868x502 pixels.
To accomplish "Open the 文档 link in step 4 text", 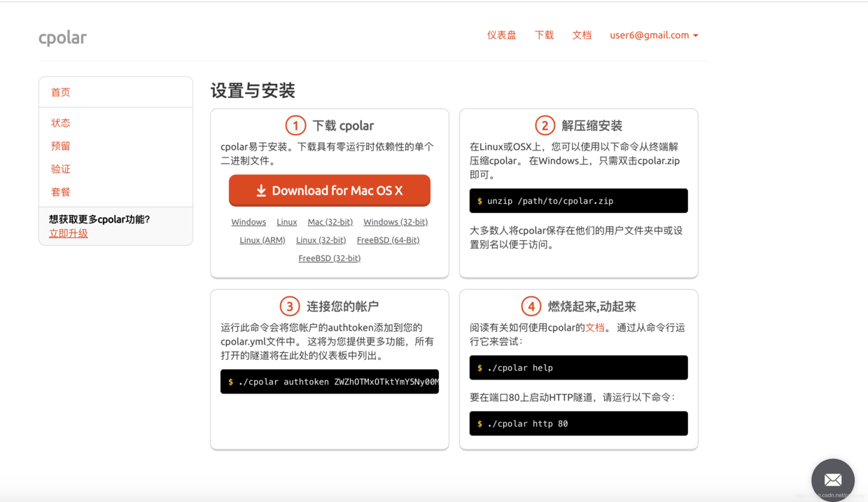I will [x=595, y=327].
